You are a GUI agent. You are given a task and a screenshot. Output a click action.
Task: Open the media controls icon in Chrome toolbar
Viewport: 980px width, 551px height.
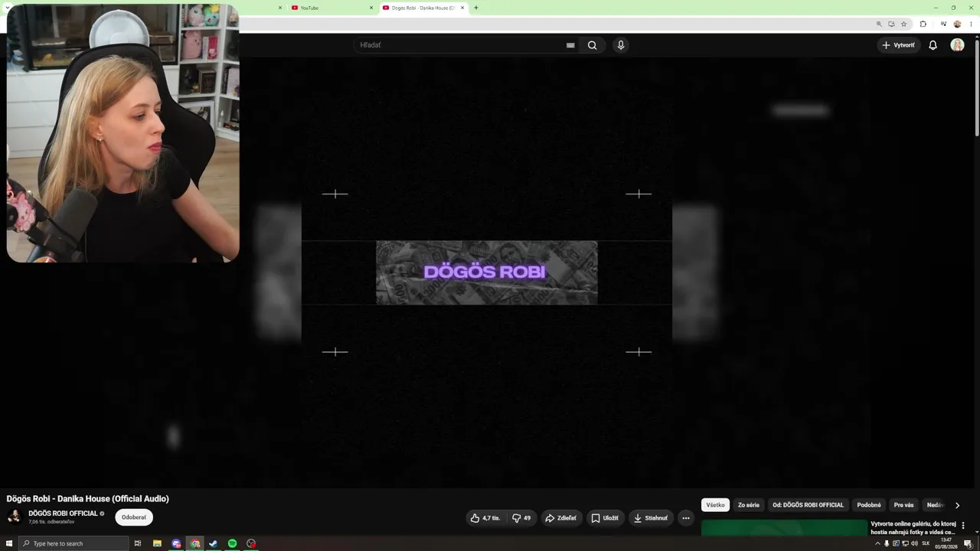point(943,24)
